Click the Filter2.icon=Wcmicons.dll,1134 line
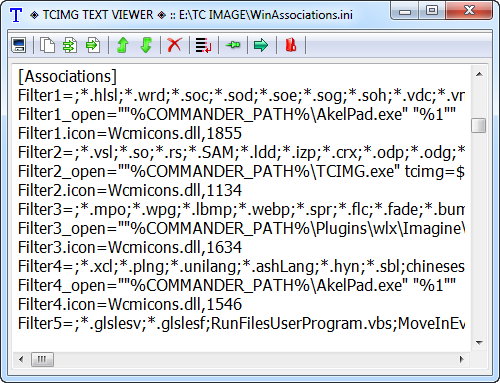 130,191
